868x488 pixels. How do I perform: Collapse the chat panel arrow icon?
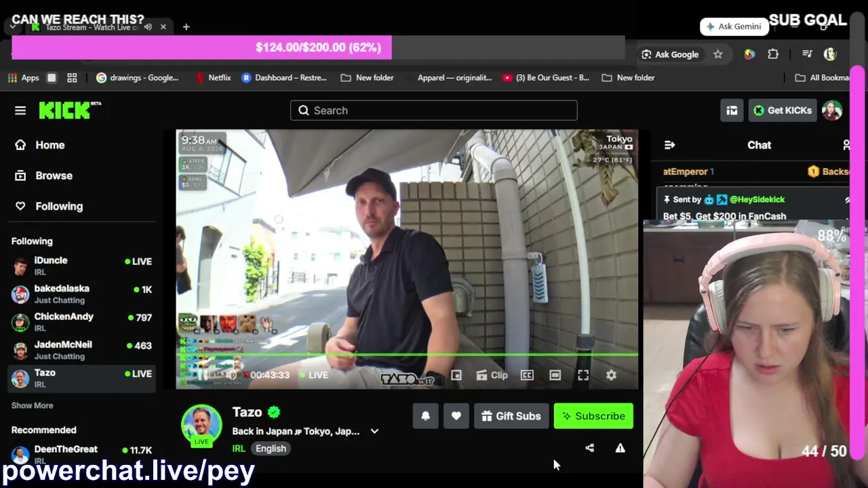click(669, 145)
